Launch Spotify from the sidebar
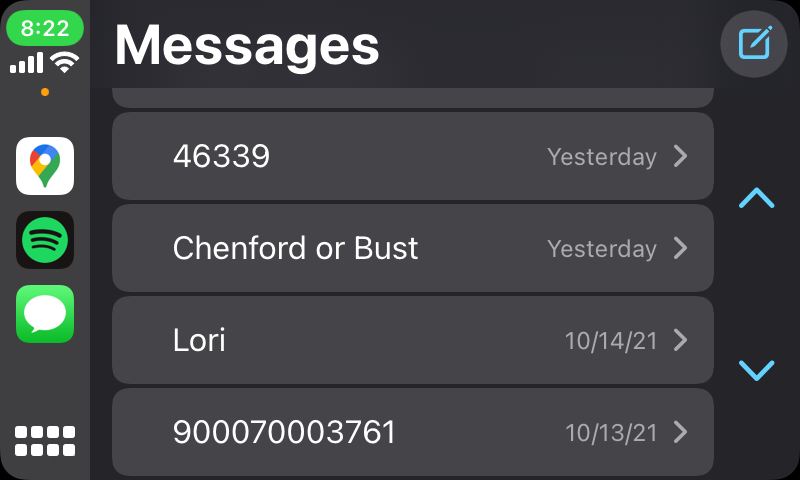This screenshot has height=480, width=800. [x=45, y=240]
